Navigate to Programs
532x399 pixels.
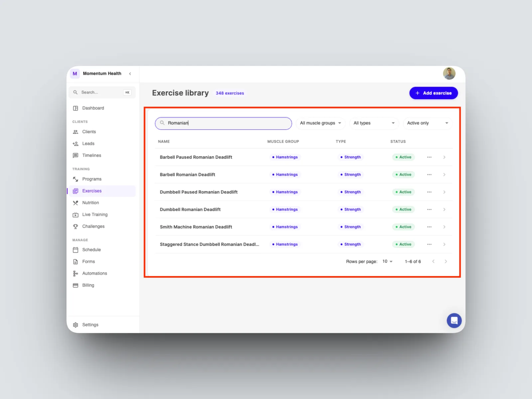(x=102, y=179)
